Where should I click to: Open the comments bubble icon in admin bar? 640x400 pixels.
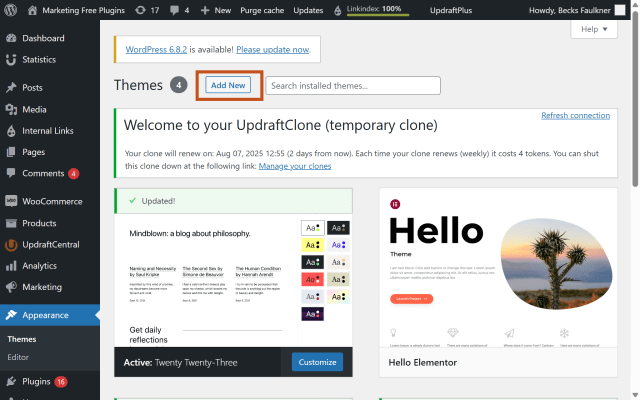(174, 10)
